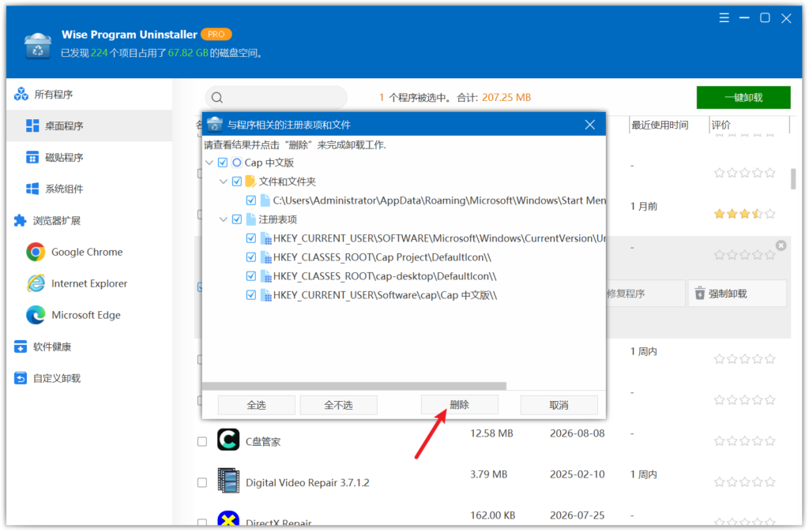Click the 取消 button
The height and width of the screenshot is (532, 809).
[x=559, y=405]
